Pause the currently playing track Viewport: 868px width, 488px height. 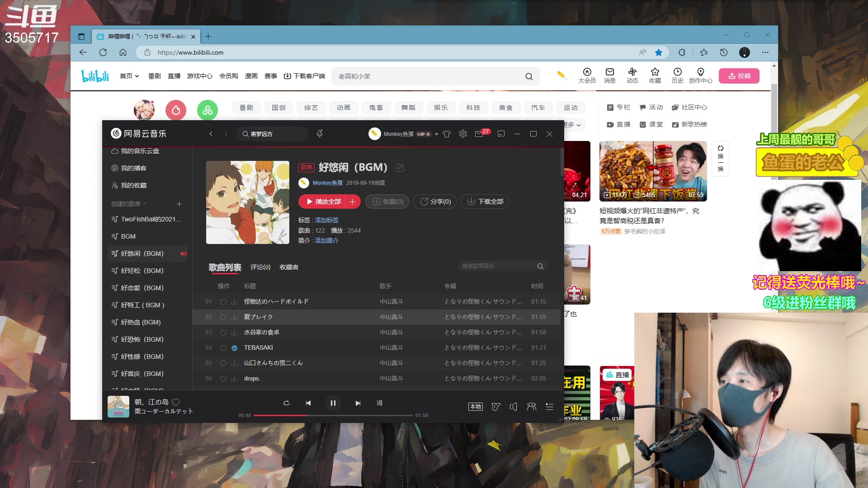click(x=333, y=403)
